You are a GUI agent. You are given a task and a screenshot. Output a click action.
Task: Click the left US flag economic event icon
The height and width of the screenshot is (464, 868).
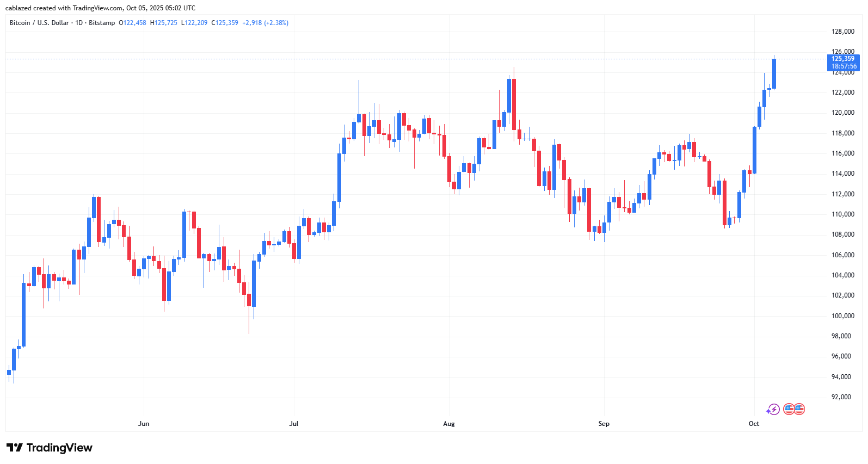pyautogui.click(x=789, y=409)
